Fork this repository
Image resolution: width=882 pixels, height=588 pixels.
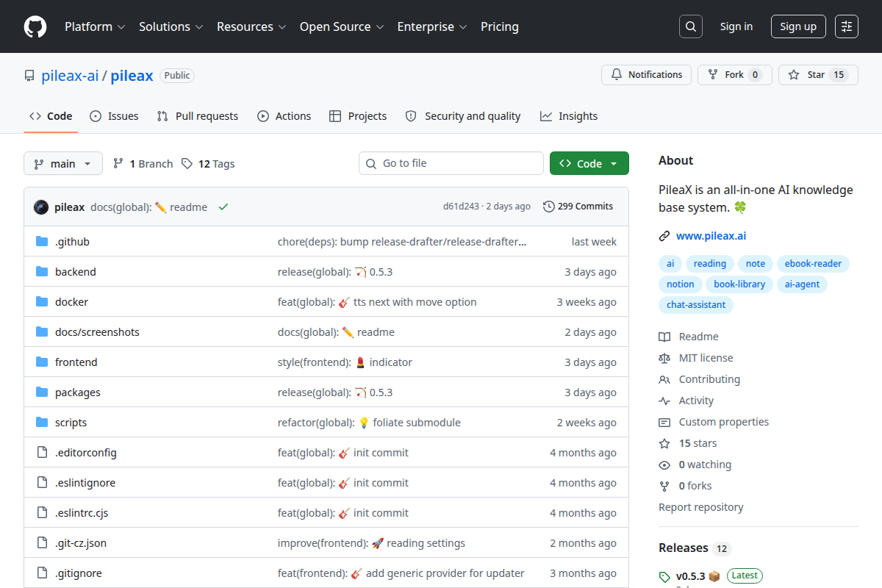tap(734, 75)
